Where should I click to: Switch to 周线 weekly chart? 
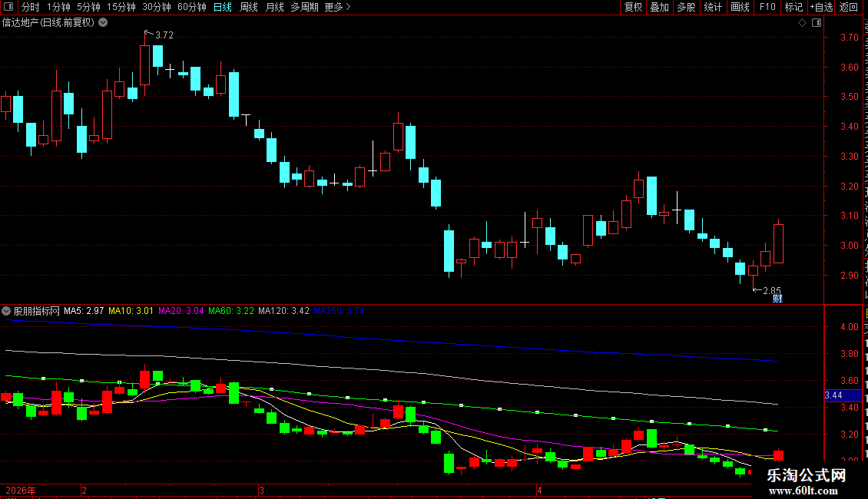pyautogui.click(x=249, y=7)
